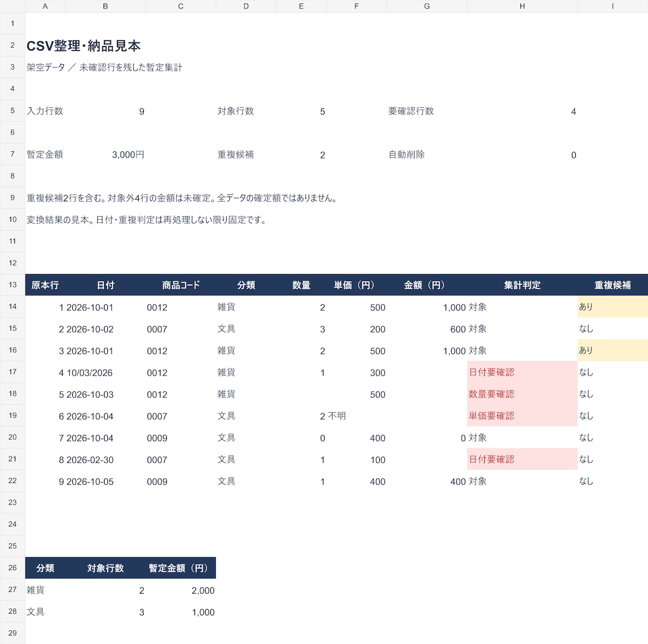
Task: Select row 26 header
Action: (x=12, y=567)
